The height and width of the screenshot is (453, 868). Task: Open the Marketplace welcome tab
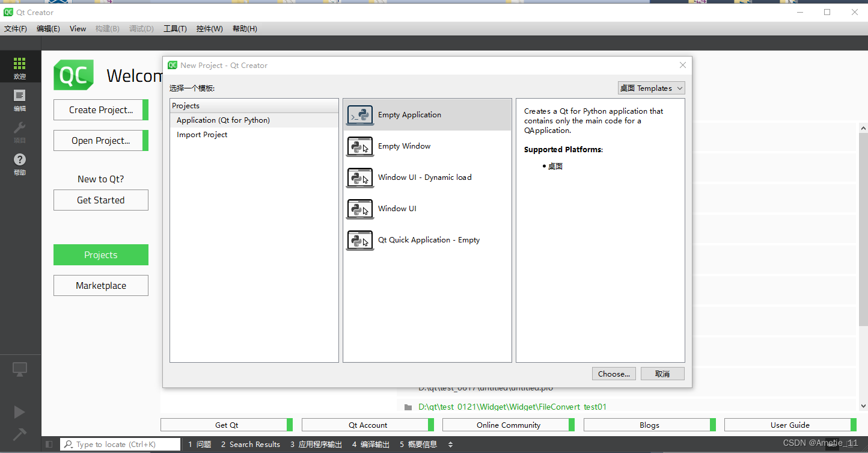[101, 286]
